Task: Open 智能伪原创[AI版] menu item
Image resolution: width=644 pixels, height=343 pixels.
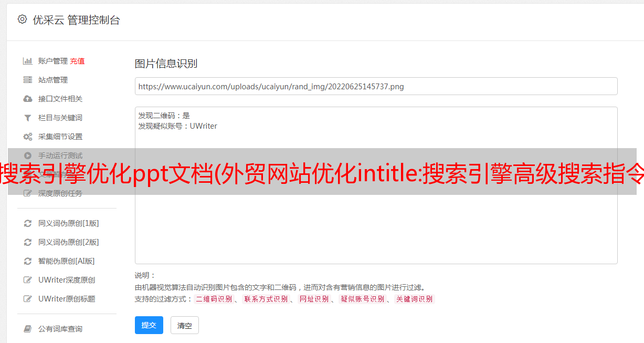Action: [x=67, y=261]
